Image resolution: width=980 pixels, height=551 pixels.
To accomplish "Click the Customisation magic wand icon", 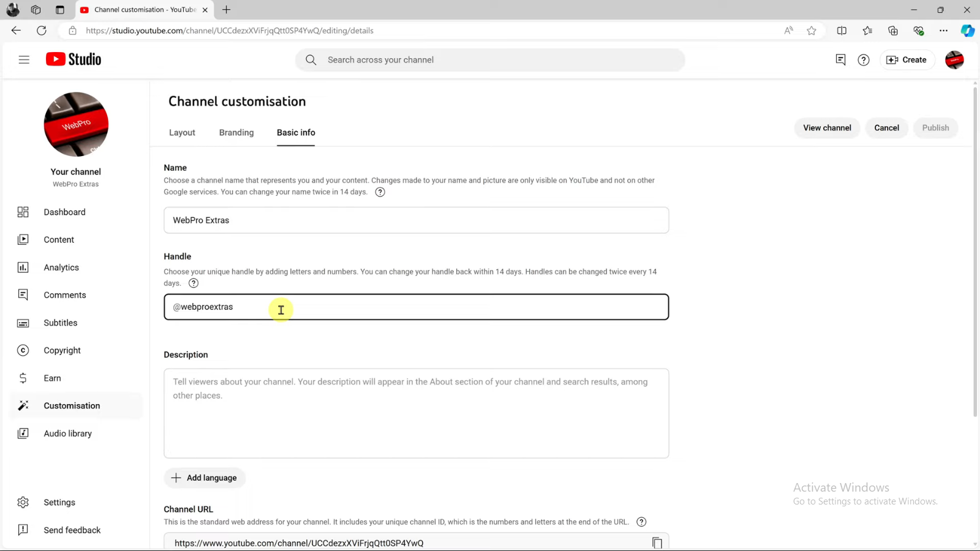I will tap(23, 406).
